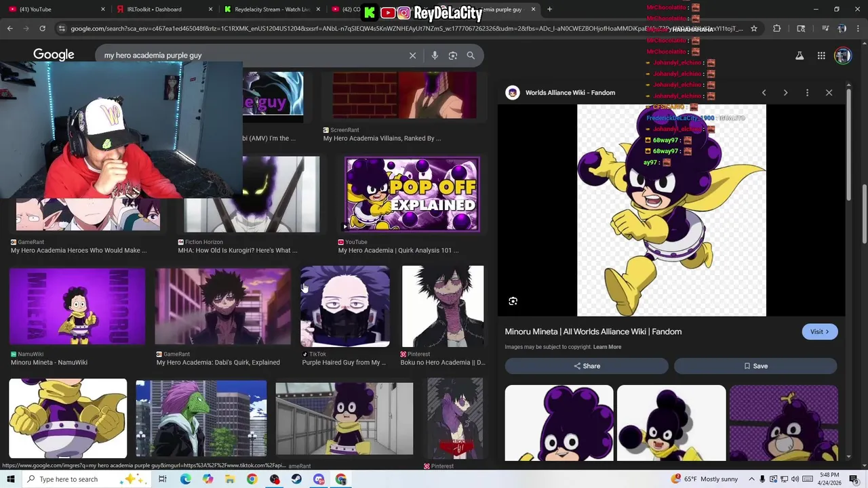Screen dimensions: 868x488
Task: Open Windows Start menu
Action: tap(11, 479)
